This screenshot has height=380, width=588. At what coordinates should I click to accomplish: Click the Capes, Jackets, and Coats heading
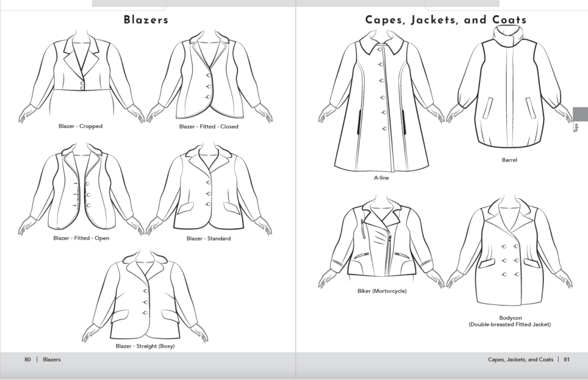(445, 19)
